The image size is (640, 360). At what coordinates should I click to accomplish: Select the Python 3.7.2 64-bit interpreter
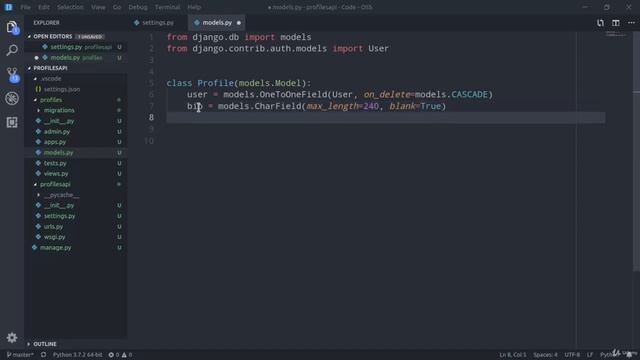(78, 355)
